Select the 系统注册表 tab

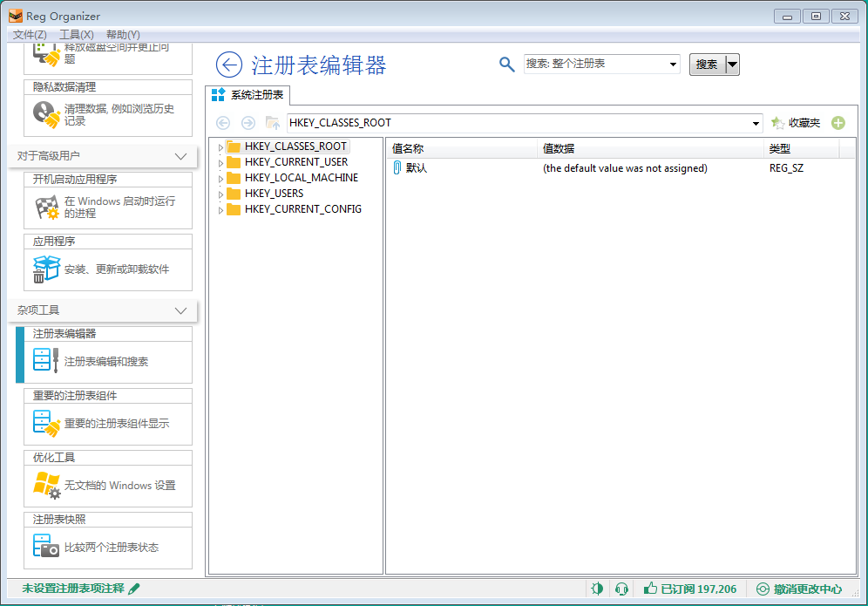[249, 95]
